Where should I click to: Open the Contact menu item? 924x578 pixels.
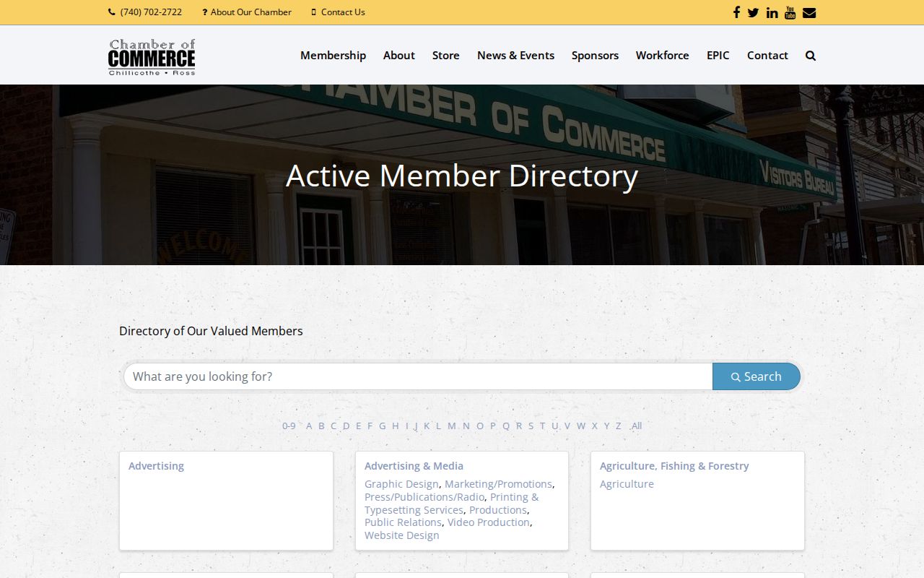[x=767, y=56]
